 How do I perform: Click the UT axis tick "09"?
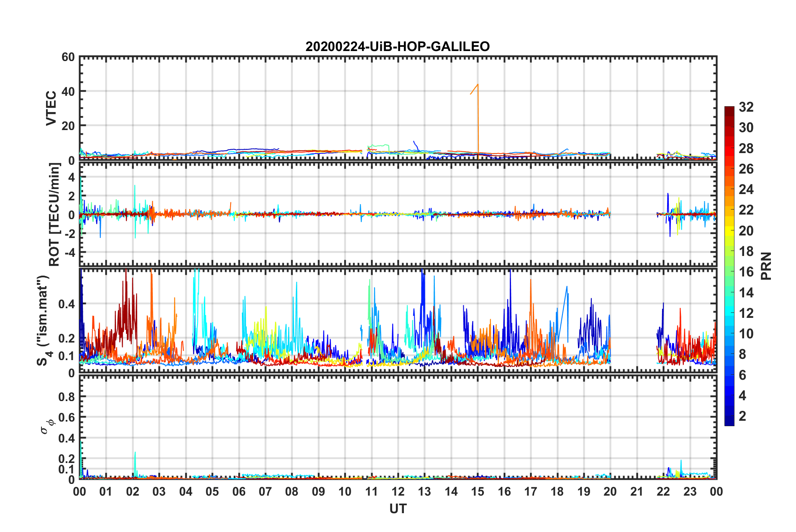pos(318,491)
